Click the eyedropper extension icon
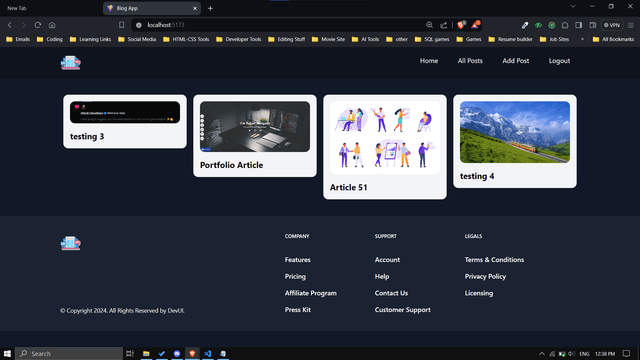640x360 pixels. click(525, 25)
